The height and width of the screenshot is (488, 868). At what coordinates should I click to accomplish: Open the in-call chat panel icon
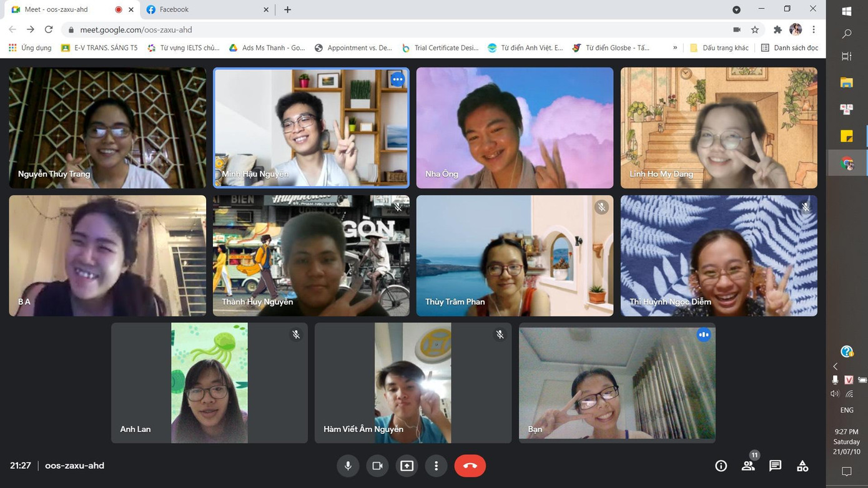tap(775, 466)
